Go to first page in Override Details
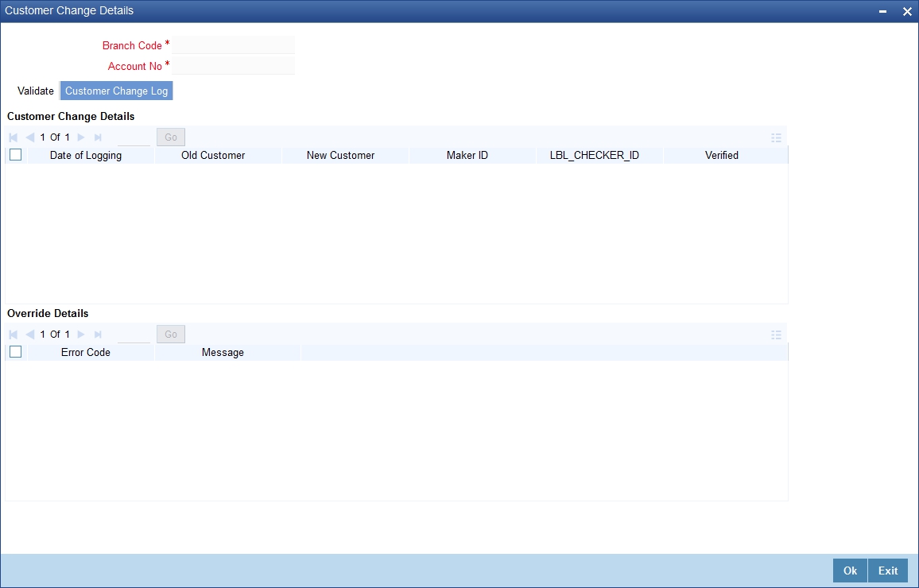This screenshot has height=588, width=919. pos(14,335)
